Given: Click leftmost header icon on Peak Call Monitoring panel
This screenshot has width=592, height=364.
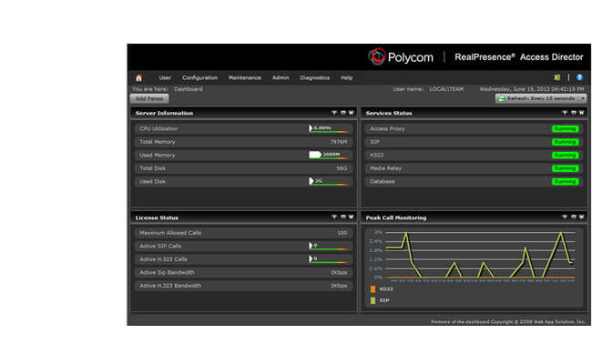Looking at the screenshot, I should 565,217.
